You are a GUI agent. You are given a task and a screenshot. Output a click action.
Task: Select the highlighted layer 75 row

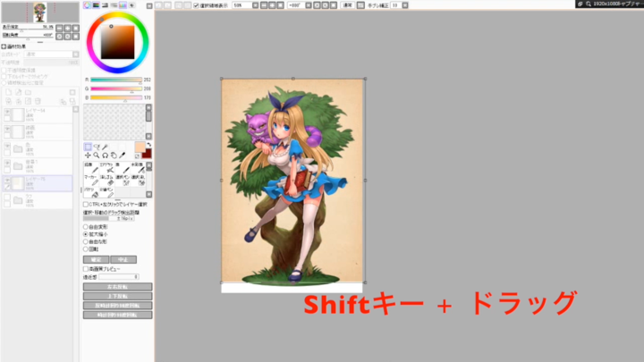[38, 183]
